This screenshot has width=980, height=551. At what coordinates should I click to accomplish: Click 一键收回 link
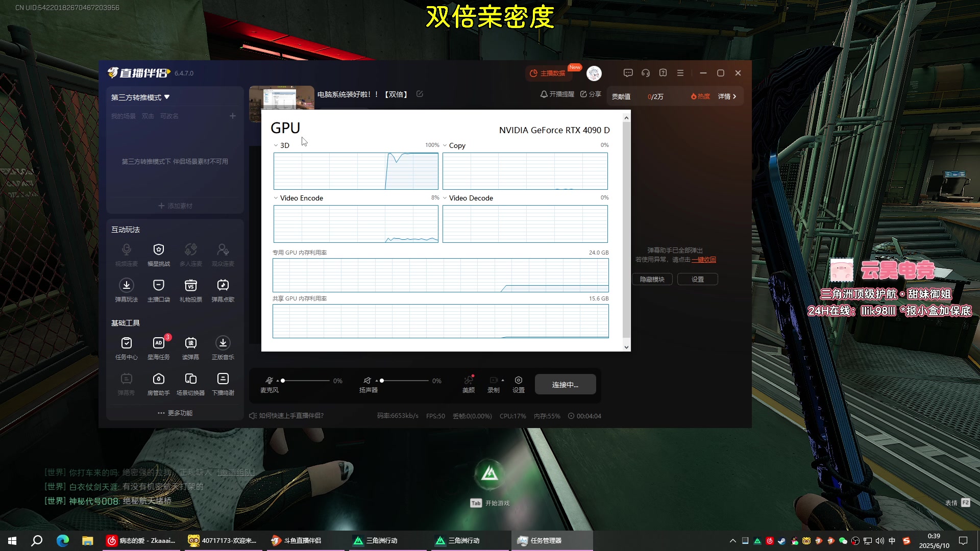703,260
